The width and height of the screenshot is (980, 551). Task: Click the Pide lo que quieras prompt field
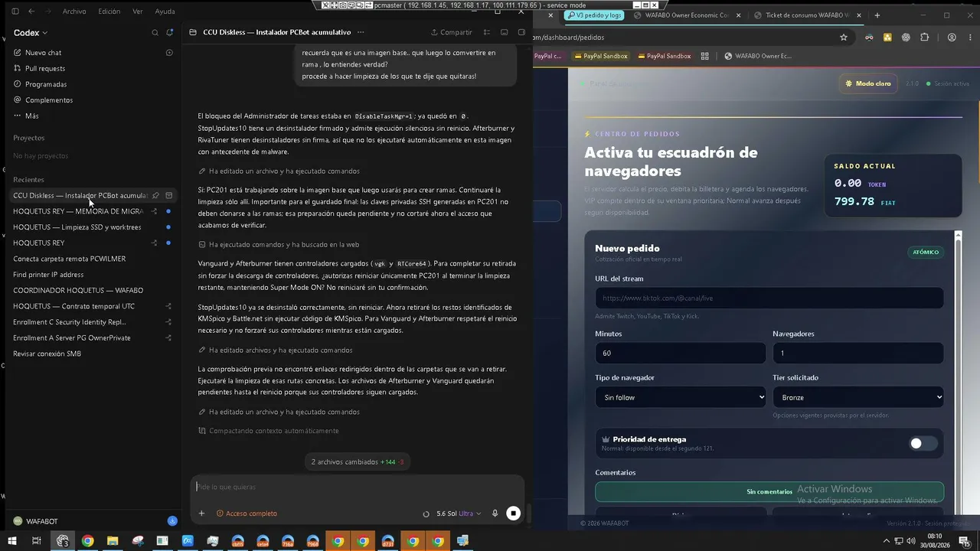coord(356,487)
